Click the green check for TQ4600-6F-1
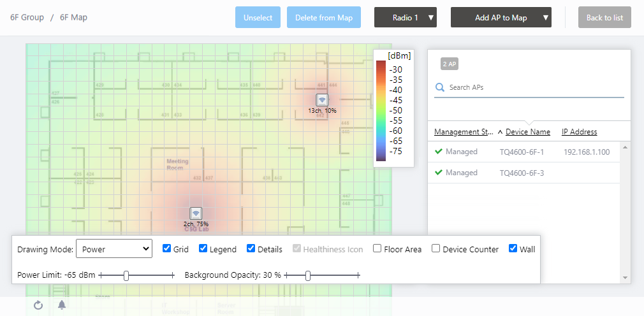The height and width of the screenshot is (316, 644). click(x=438, y=152)
